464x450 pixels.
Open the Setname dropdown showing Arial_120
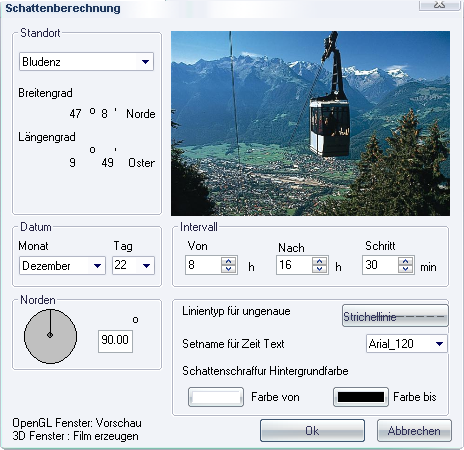[407, 343]
